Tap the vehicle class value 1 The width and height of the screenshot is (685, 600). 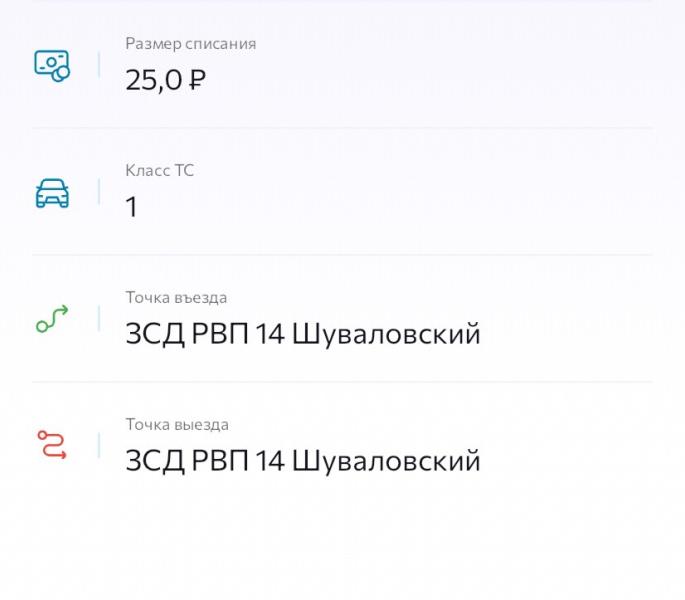point(131,206)
